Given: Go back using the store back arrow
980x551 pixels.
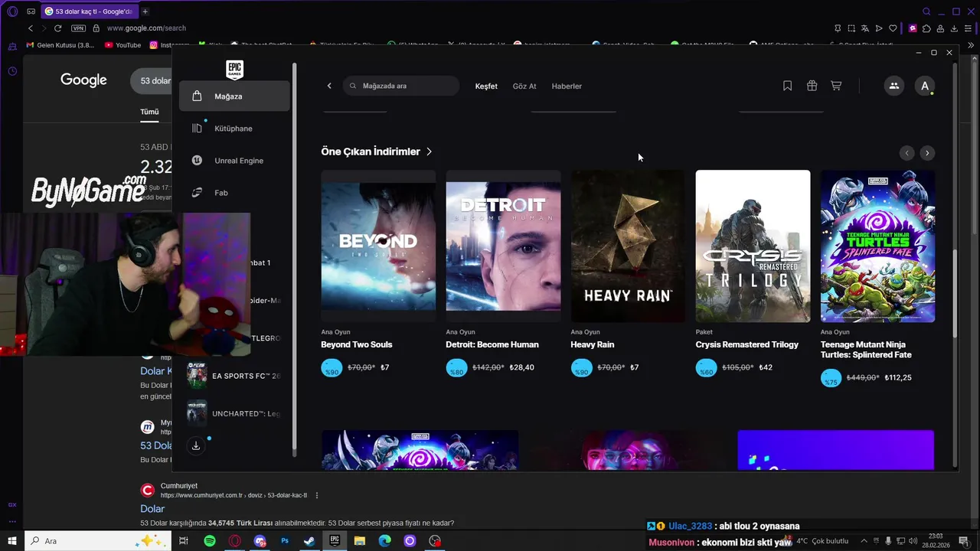Looking at the screenshot, I should coord(329,86).
